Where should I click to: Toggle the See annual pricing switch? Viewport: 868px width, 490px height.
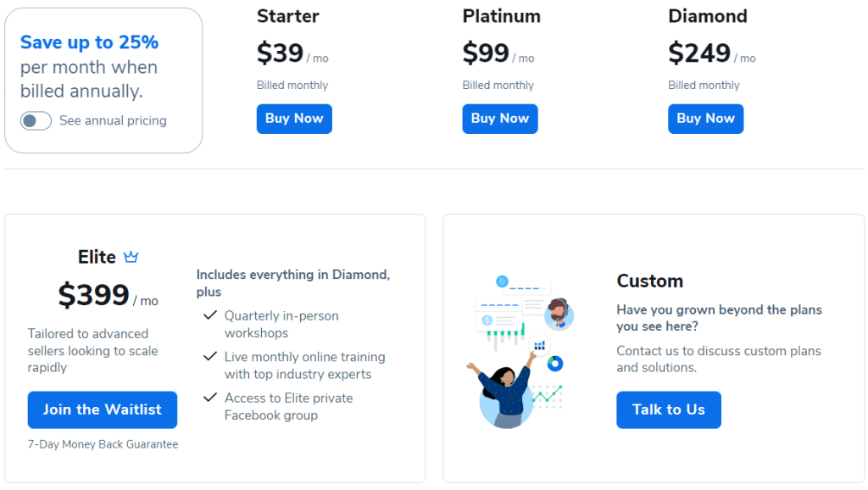point(36,120)
